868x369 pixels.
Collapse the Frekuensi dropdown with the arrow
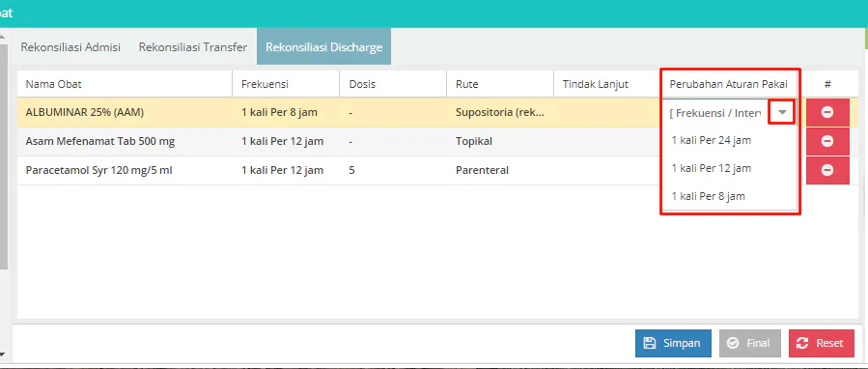click(x=782, y=112)
